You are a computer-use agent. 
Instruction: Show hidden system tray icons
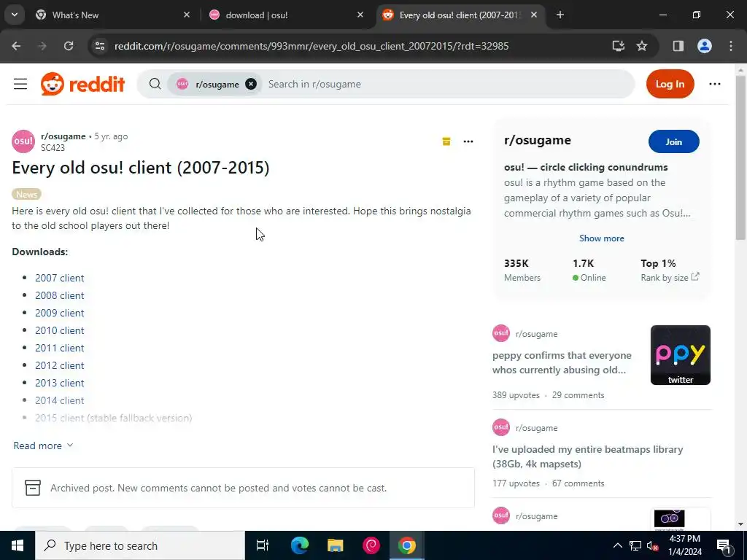tap(617, 545)
